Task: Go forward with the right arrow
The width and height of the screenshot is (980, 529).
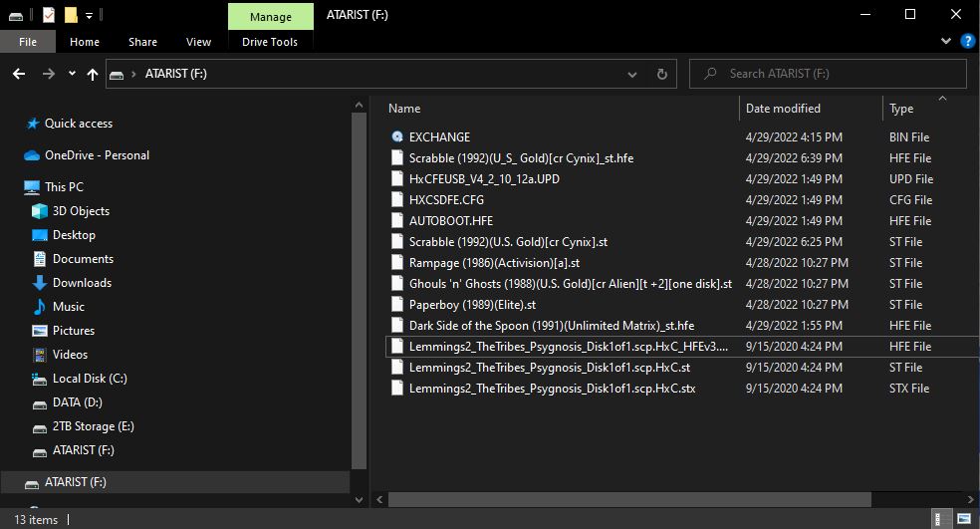Action: click(48, 74)
